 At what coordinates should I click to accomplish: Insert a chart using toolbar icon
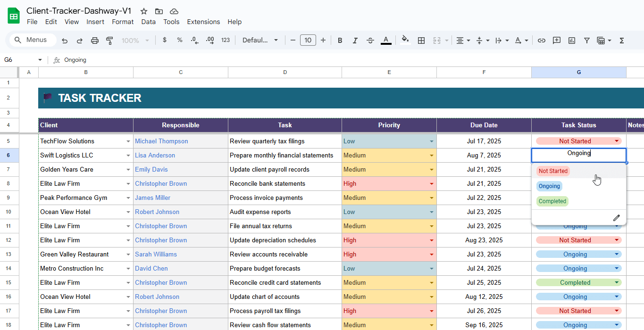[572, 41]
